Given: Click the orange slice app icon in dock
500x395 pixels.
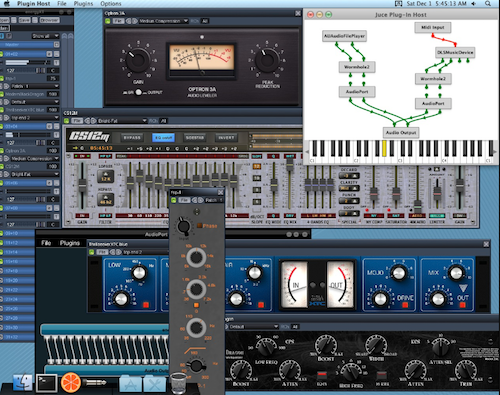Looking at the screenshot, I should coord(71,382).
